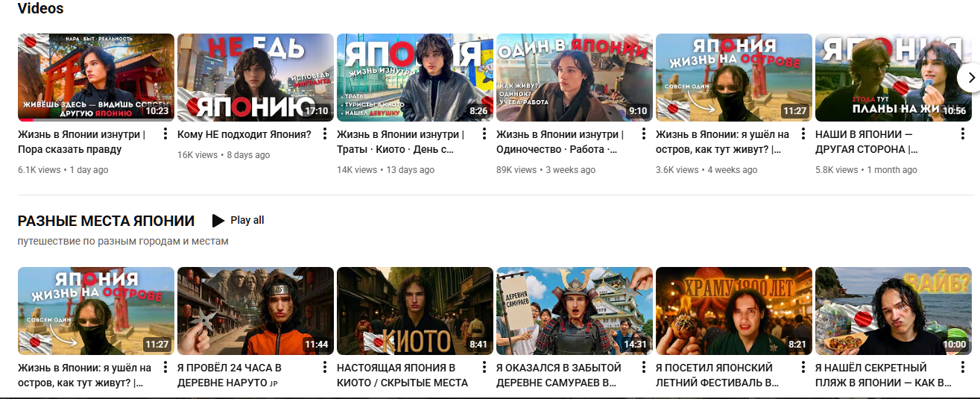Open options menu for 'Кому НЕ подходит Япония?' video
Screen dimensions: 980x399
[x=324, y=134]
